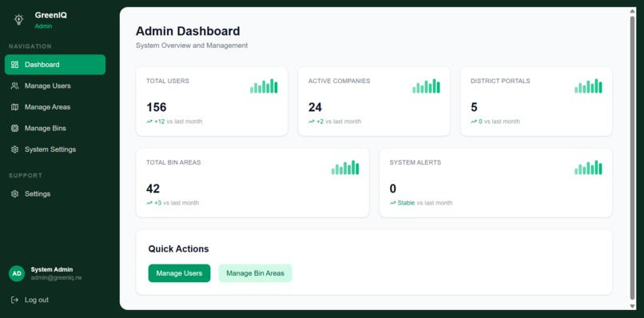Click the Manage Users quick action button
Viewport: 644px width, 318px height.
179,273
